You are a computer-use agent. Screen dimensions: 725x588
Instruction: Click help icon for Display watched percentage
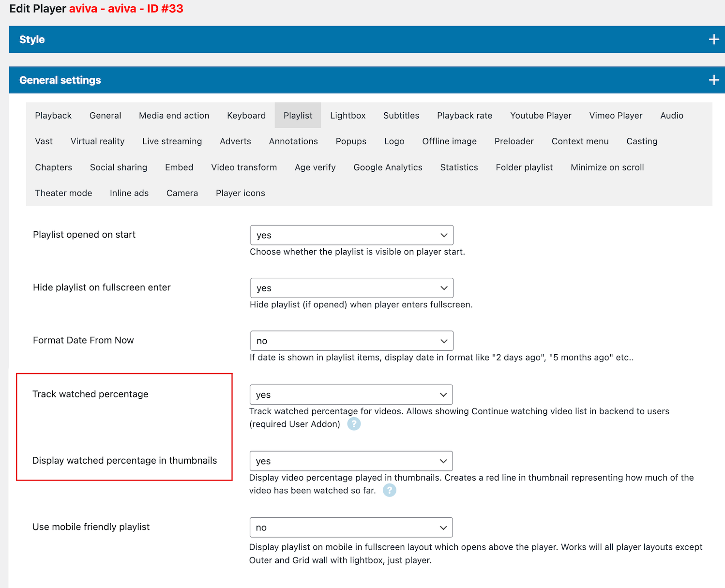coord(389,491)
